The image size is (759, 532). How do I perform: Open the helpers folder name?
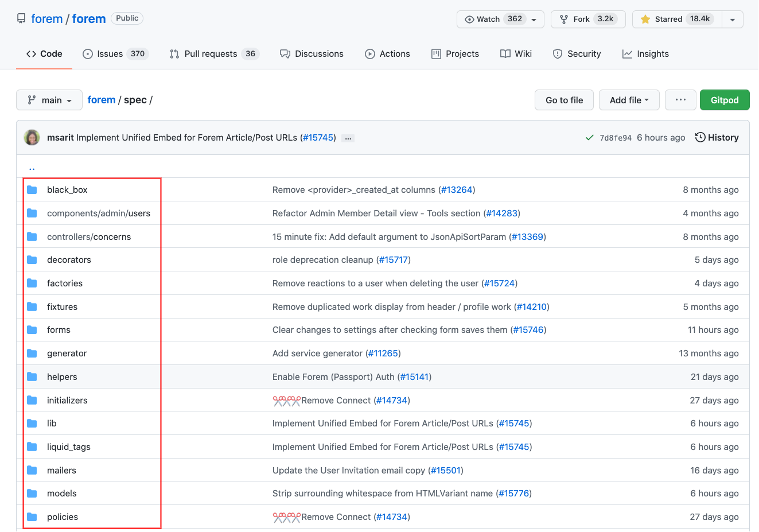62,377
